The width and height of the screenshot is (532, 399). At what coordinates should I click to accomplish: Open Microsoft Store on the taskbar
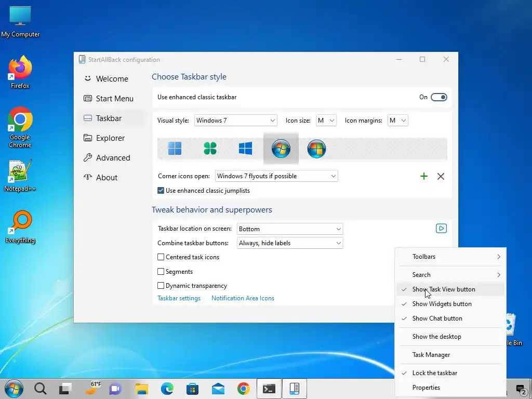pyautogui.click(x=192, y=389)
